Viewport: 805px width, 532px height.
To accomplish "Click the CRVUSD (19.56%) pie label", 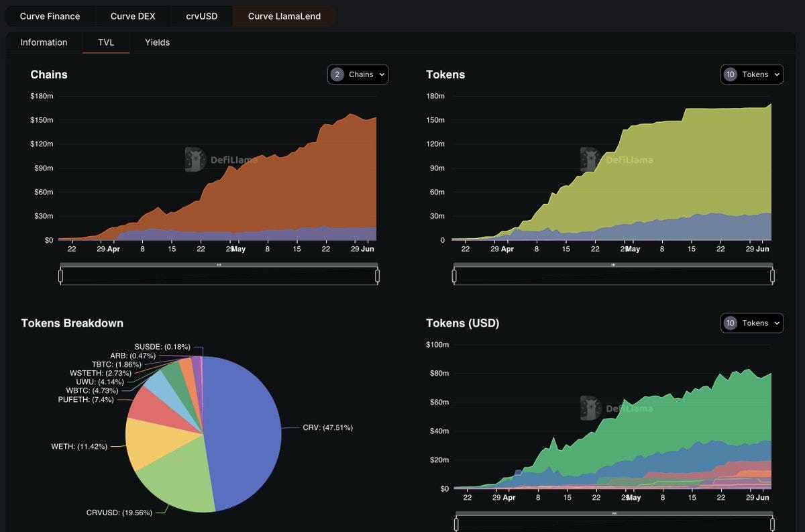I will pos(119,512).
